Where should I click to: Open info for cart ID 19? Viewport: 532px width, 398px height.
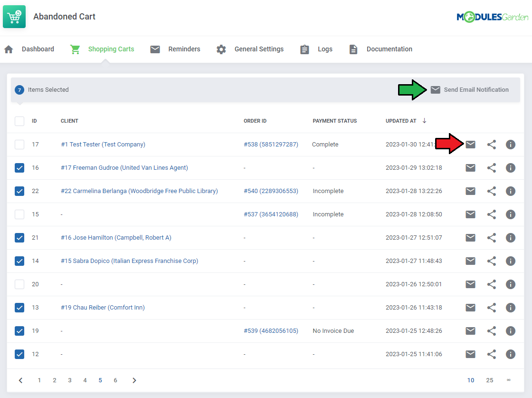(511, 331)
